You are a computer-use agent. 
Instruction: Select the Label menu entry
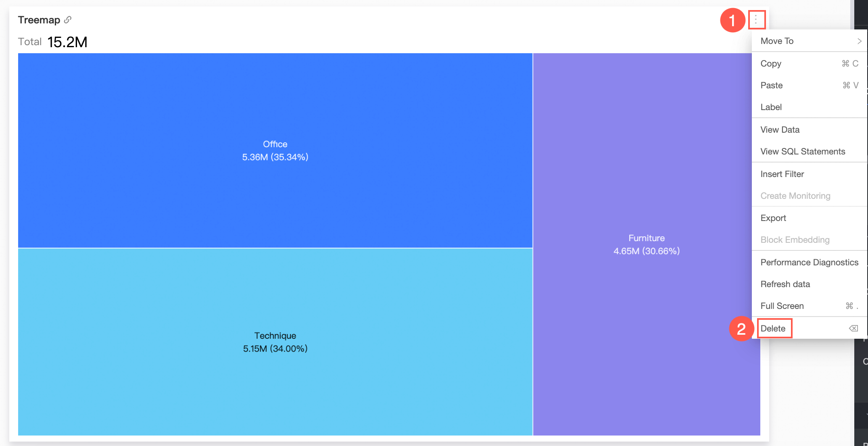tap(771, 107)
